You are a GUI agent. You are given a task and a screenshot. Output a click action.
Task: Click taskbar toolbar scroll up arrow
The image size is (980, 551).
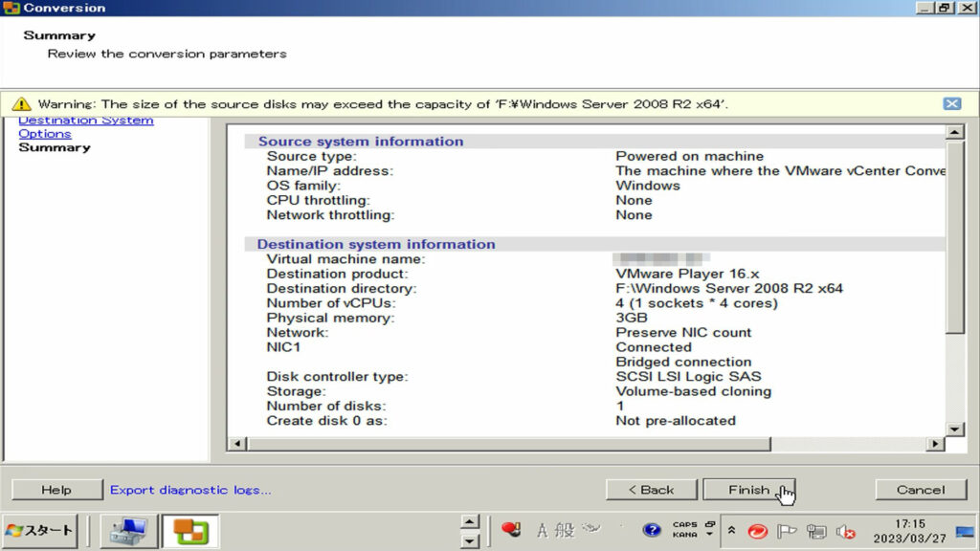point(469,521)
